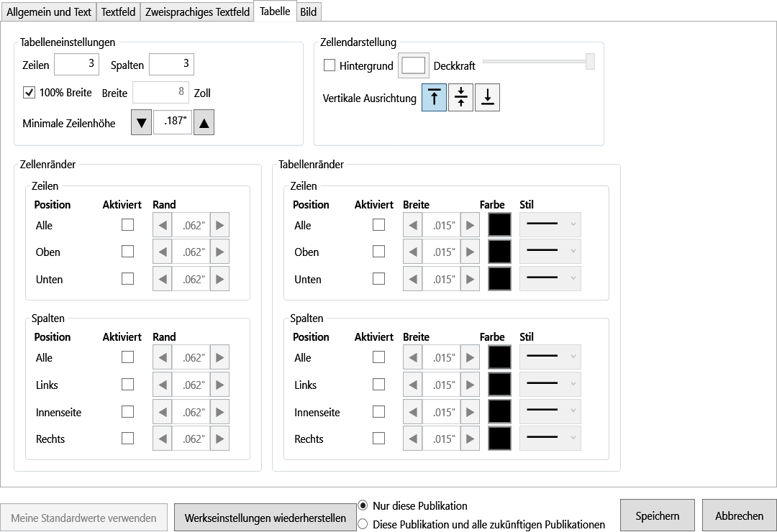Image resolution: width=777 pixels, height=532 pixels.
Task: Select bottom vertical alignment icon
Action: click(487, 97)
